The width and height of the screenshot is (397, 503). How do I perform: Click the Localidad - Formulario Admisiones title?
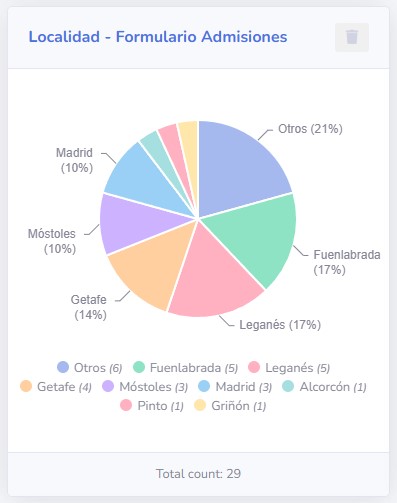tap(158, 37)
